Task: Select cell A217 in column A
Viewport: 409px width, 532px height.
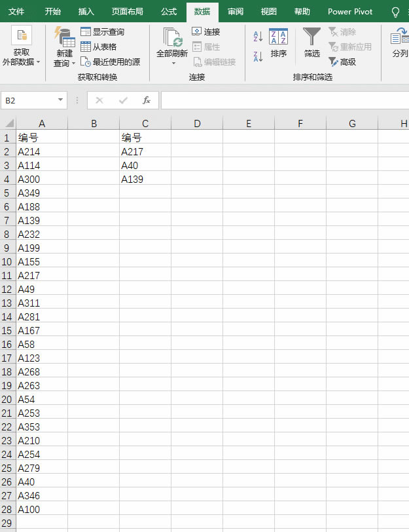Action: click(42, 275)
